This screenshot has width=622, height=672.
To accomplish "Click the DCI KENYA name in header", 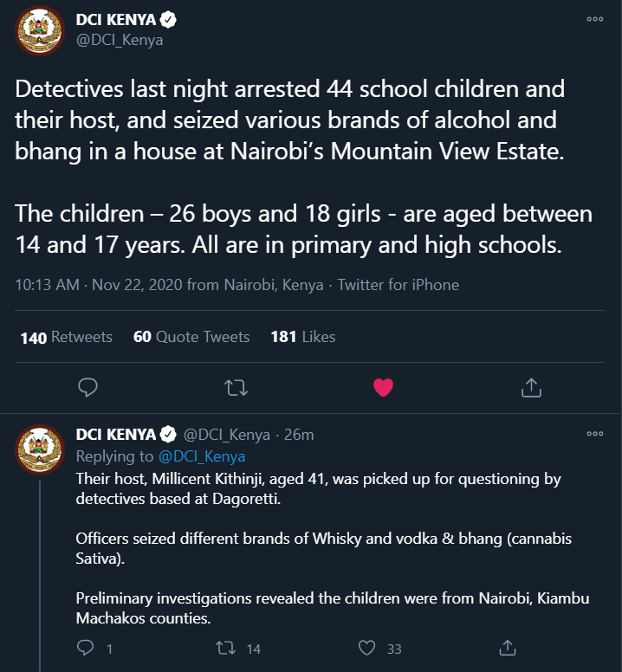I will [x=116, y=20].
